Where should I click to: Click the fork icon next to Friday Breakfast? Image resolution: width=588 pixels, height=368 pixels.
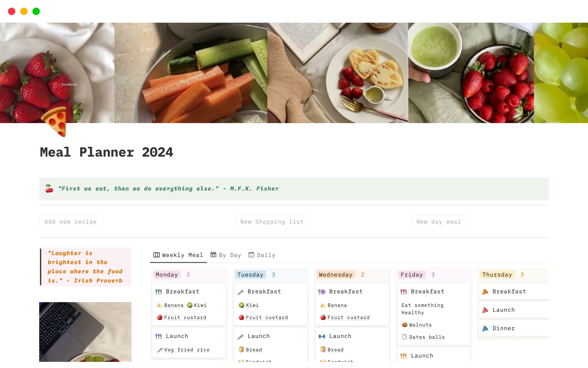click(x=403, y=291)
